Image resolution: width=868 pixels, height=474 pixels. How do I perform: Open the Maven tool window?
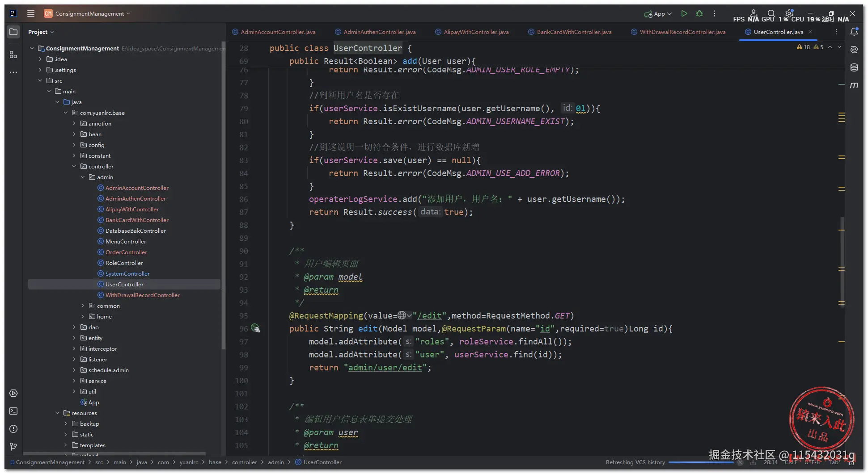click(854, 85)
